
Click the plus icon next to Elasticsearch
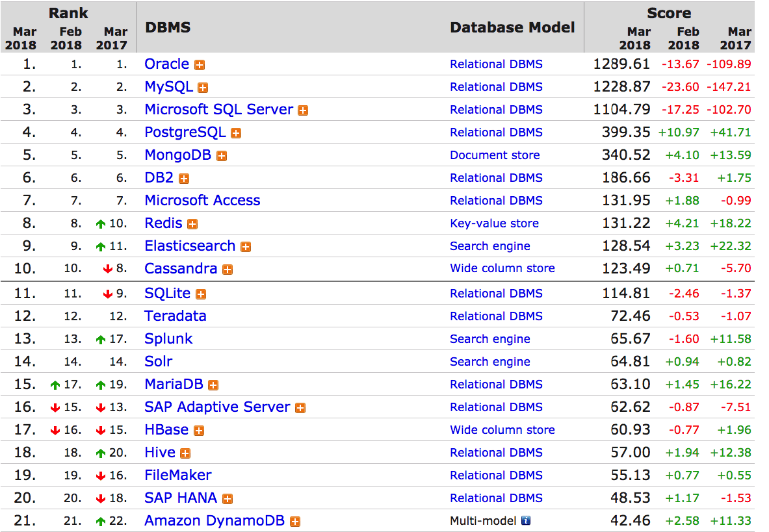(246, 247)
